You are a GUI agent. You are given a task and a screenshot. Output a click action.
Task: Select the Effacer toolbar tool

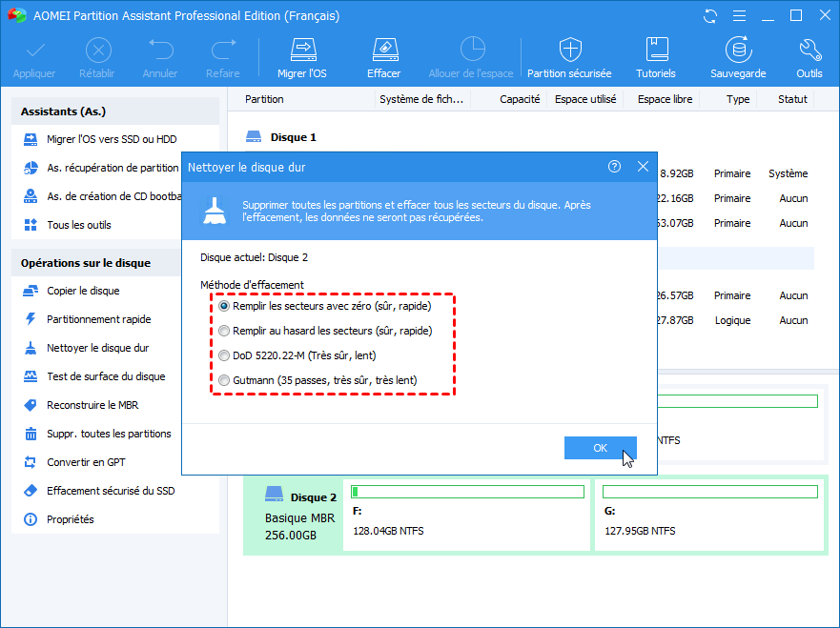[384, 58]
